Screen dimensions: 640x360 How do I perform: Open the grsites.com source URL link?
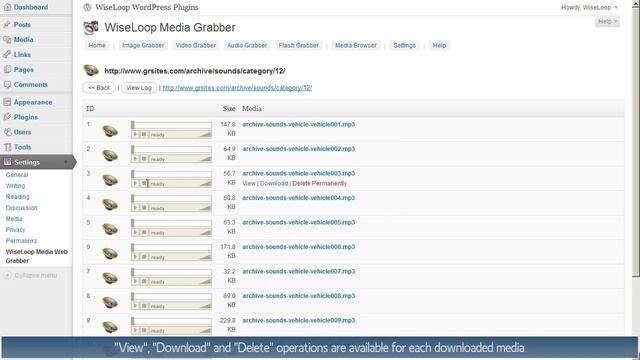pos(237,88)
